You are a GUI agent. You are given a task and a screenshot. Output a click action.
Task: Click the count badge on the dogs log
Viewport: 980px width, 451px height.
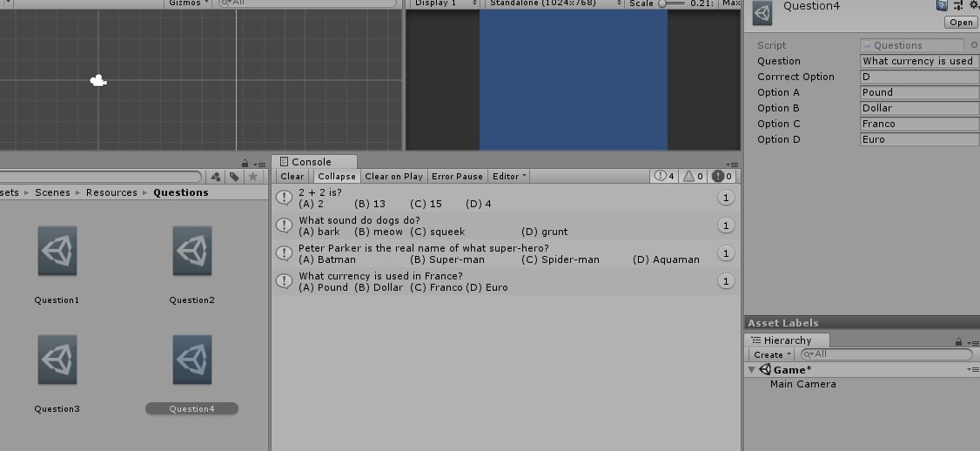tap(726, 225)
